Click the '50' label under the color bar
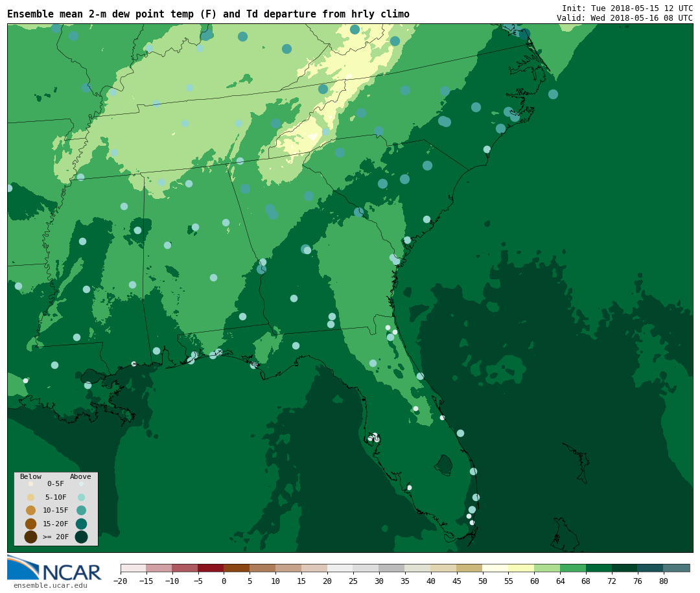This screenshot has width=700, height=593. 483,581
